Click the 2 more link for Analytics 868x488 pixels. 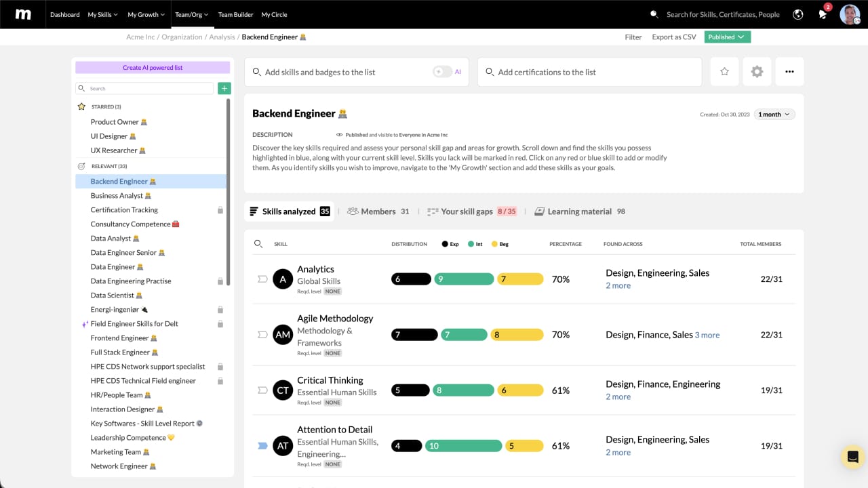pos(618,286)
